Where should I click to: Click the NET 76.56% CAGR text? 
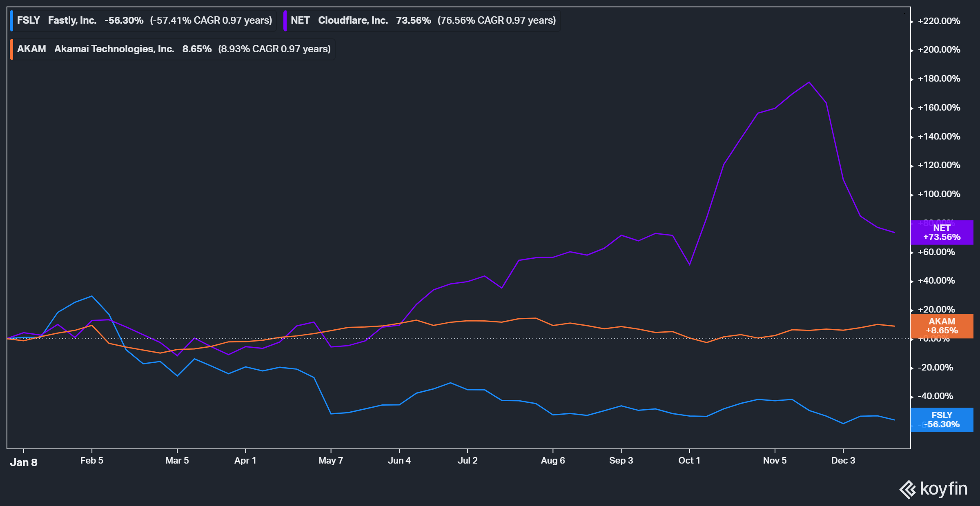[497, 20]
